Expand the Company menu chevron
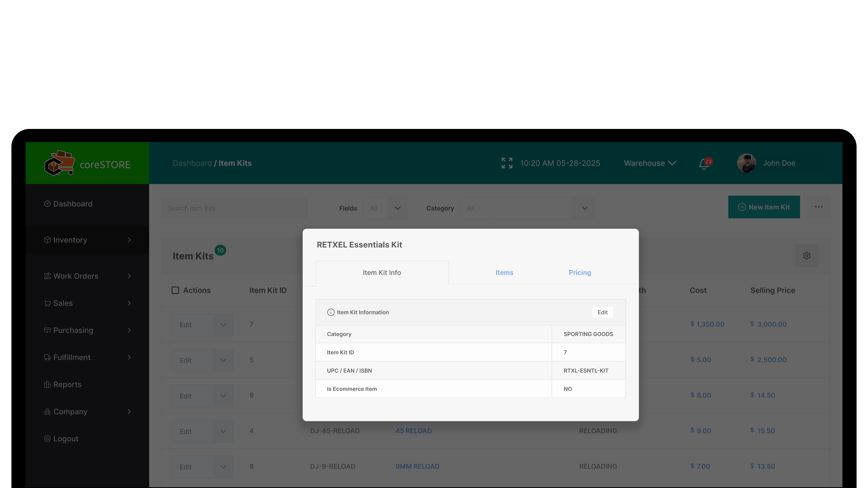 (129, 412)
